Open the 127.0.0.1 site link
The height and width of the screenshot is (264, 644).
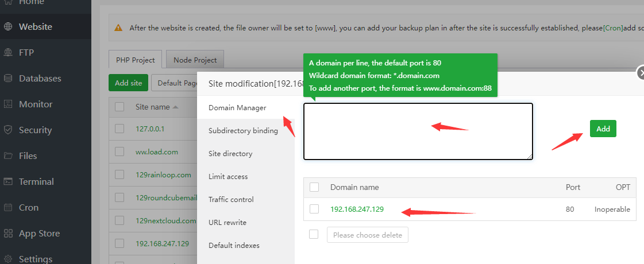(150, 129)
